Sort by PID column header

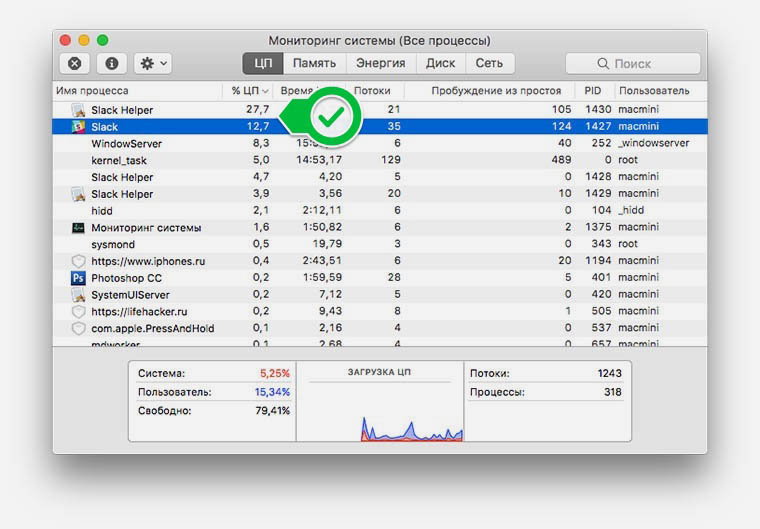(x=592, y=91)
